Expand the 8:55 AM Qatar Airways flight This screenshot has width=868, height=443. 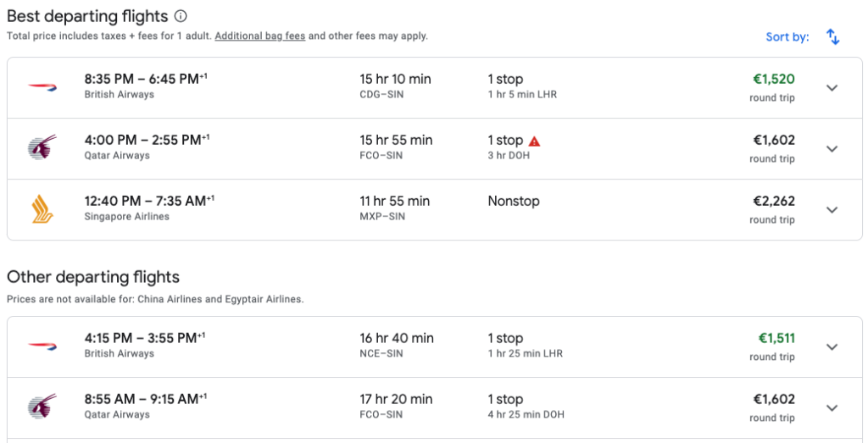tap(832, 407)
